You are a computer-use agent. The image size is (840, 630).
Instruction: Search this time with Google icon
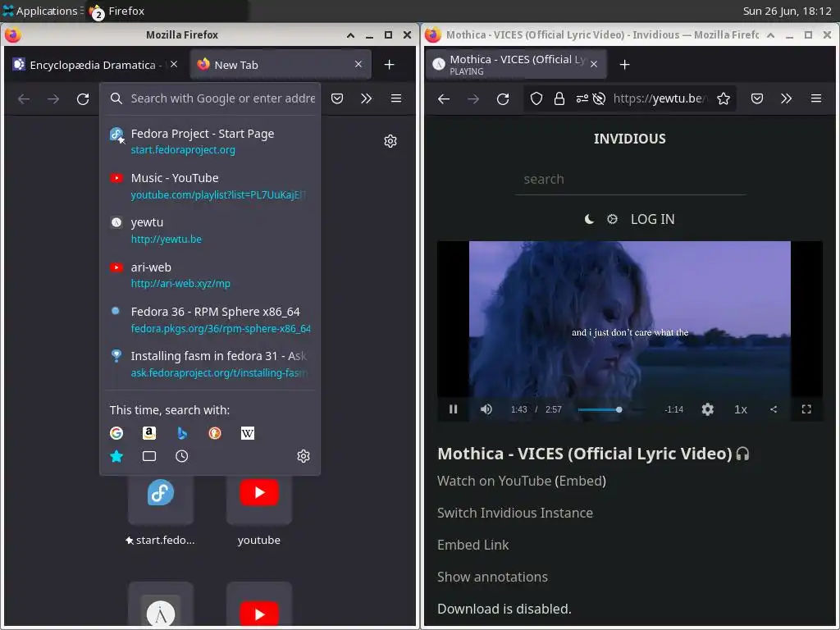(116, 433)
